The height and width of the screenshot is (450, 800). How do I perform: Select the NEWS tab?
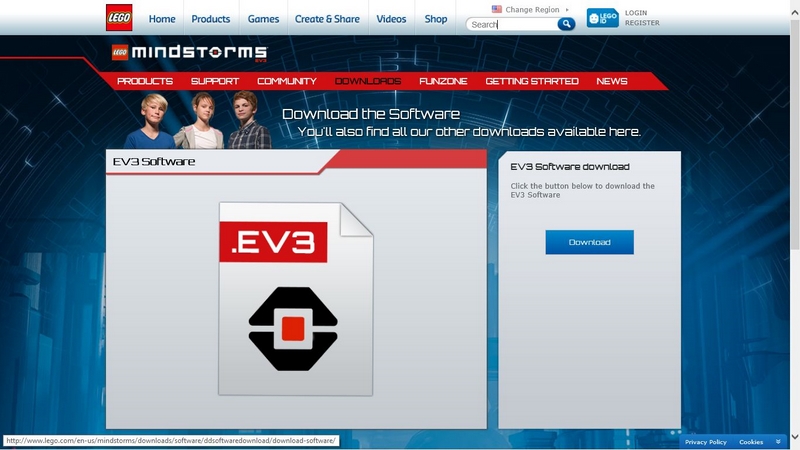pos(612,81)
